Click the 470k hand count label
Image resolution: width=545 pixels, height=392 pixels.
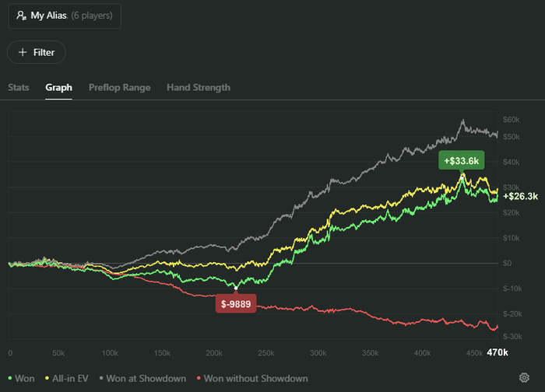pyautogui.click(x=497, y=352)
